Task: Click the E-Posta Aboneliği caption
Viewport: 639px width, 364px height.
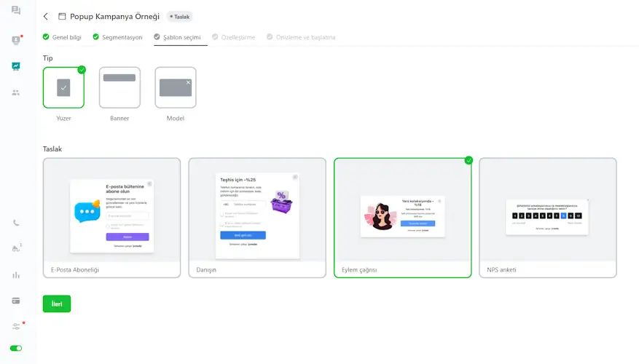Action: (x=75, y=269)
